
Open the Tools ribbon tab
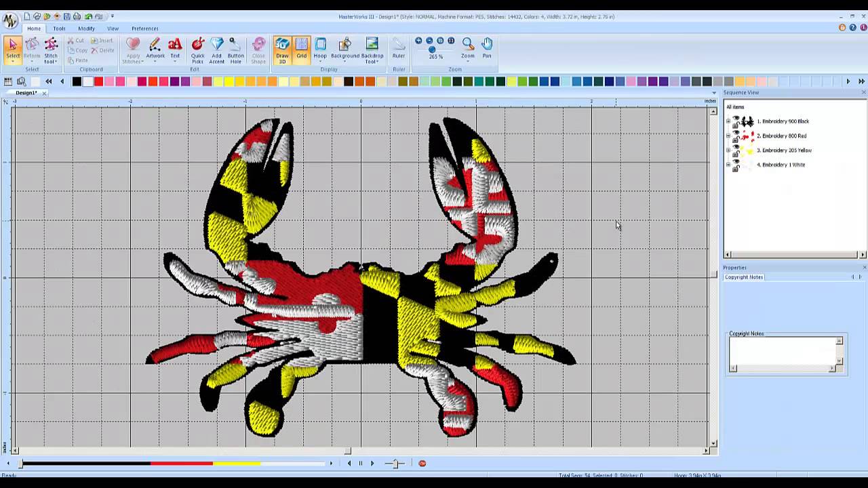click(60, 28)
